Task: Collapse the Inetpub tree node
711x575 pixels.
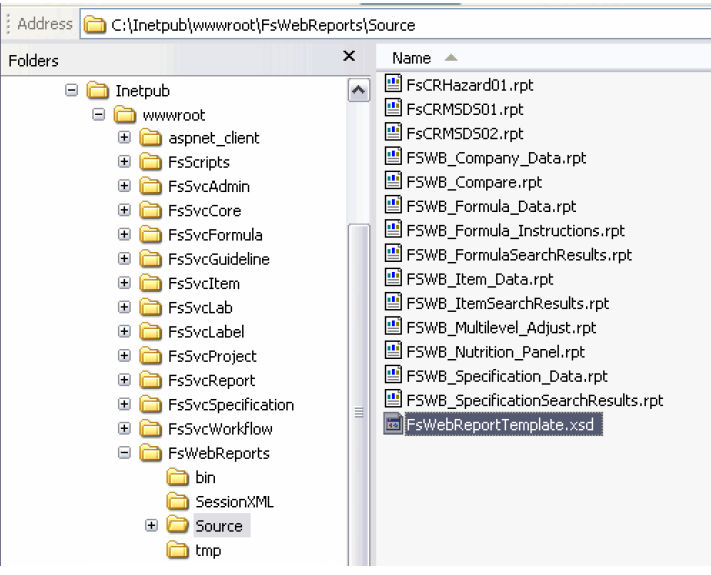Action: [72, 90]
